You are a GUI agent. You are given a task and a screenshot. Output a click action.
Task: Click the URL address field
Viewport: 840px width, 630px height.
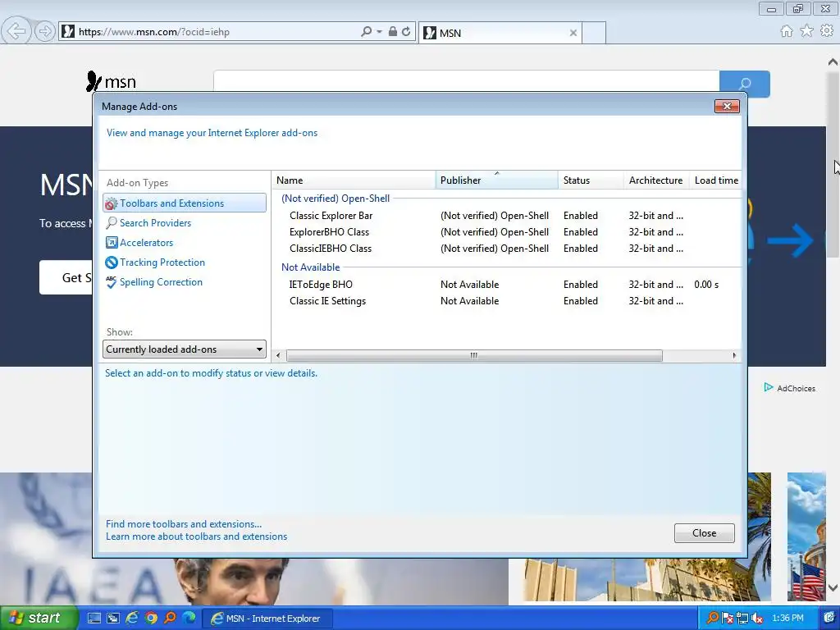pos(217,32)
